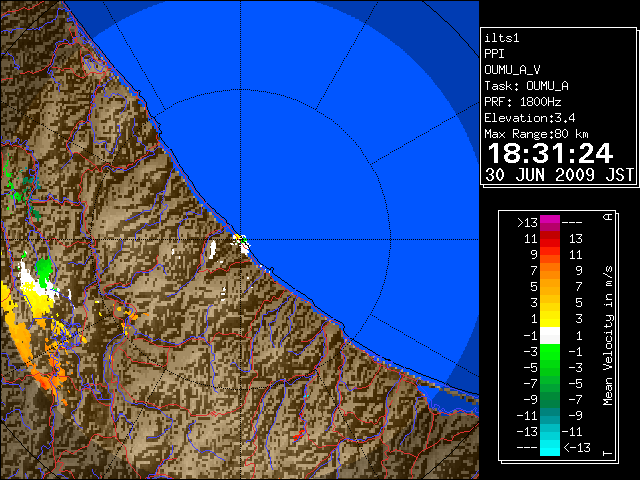Click the "Max Range:80 km" text
This screenshot has height=480, width=640.
point(536,134)
